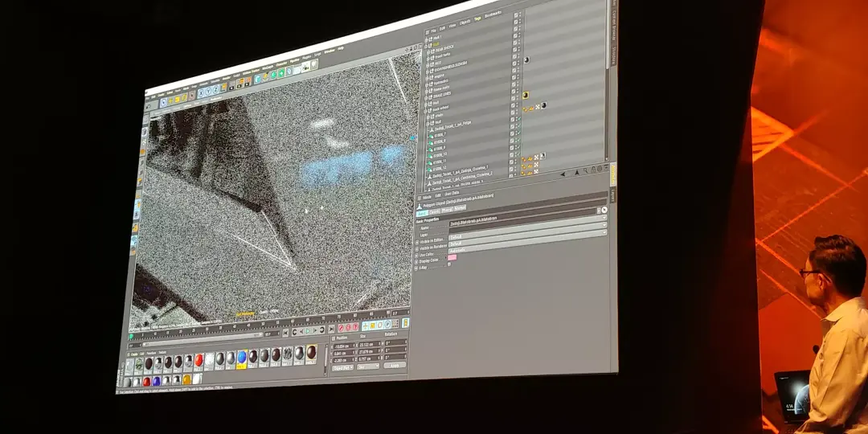Viewport: 868px width, 434px height.
Task: Switch to the Phong tab
Action: click(448, 210)
